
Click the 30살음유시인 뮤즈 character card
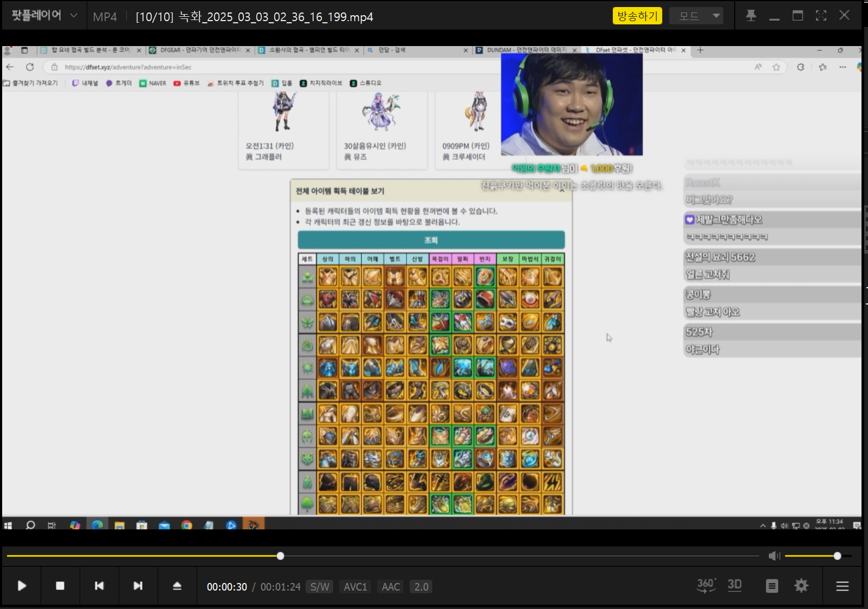coord(381,131)
